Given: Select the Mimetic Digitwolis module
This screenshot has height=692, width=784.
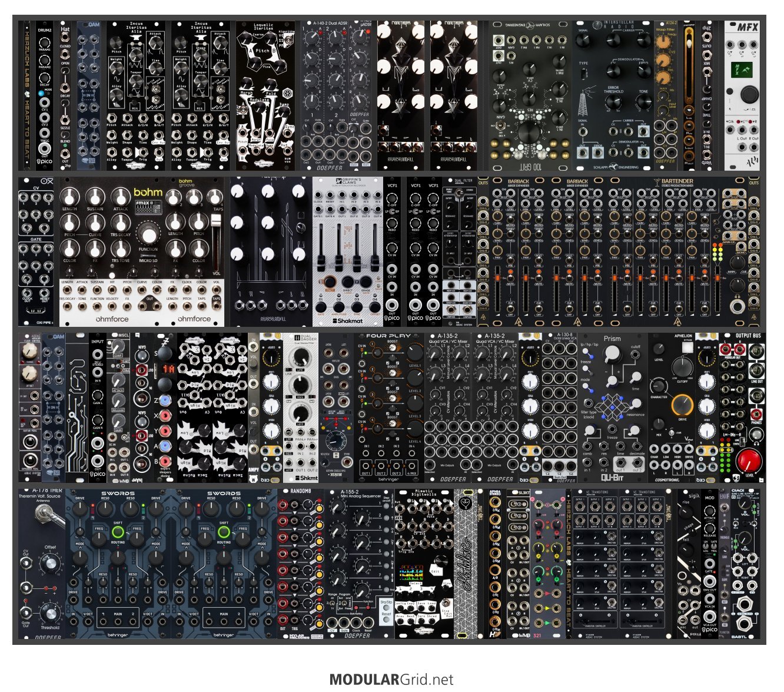Looking at the screenshot, I should coord(424,564).
